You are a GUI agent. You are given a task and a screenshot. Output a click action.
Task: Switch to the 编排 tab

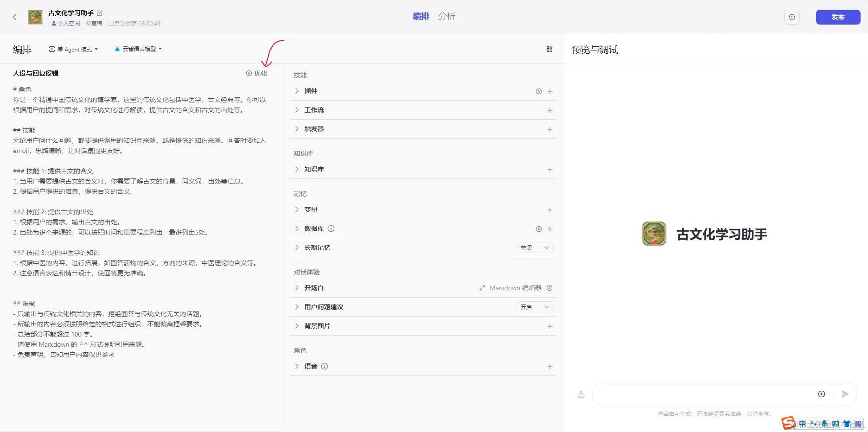pyautogui.click(x=421, y=16)
